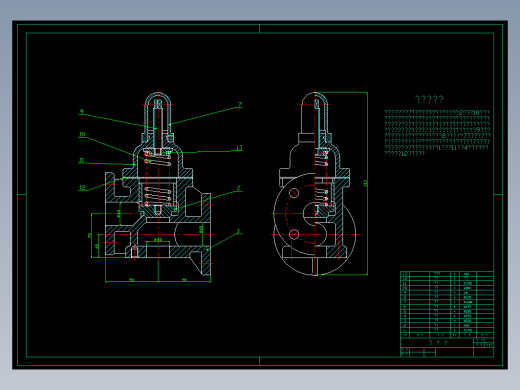
Task: Click part balloon label 1
Action: [238, 231]
